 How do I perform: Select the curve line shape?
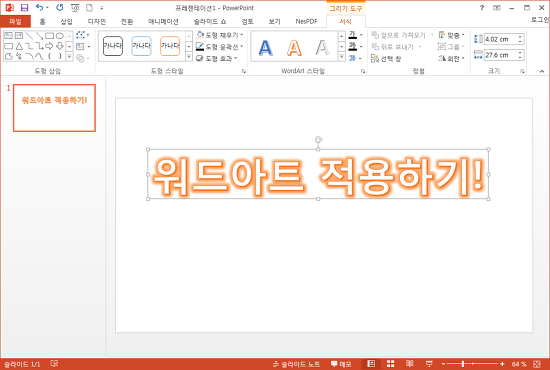[x=39, y=56]
